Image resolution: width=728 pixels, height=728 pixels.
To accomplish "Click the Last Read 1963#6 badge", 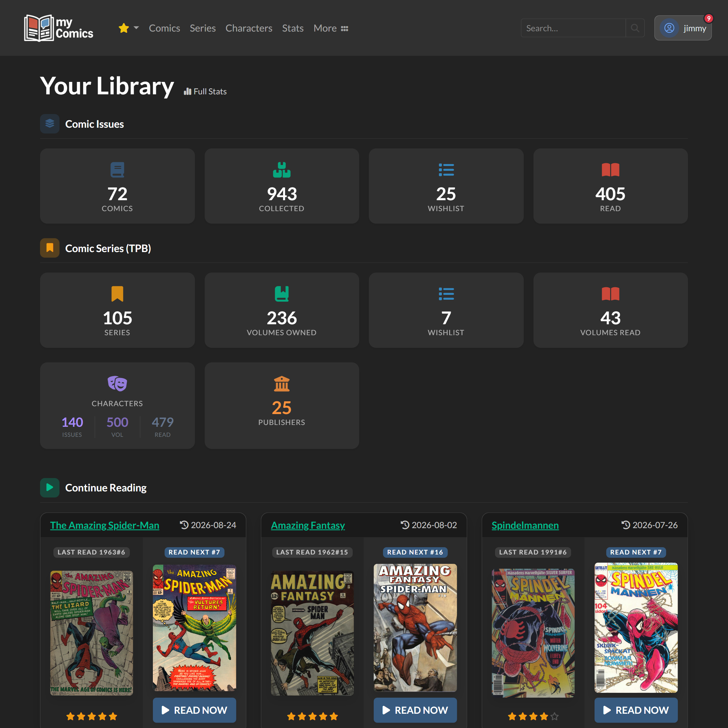I will click(91, 552).
